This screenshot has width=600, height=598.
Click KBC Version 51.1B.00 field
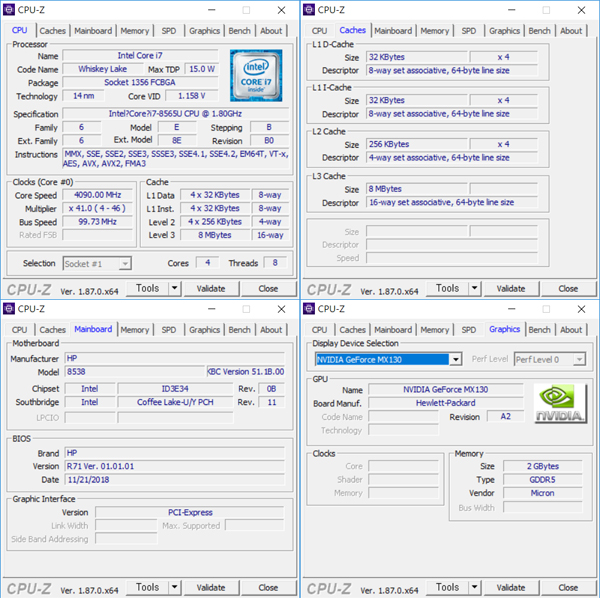tap(246, 372)
